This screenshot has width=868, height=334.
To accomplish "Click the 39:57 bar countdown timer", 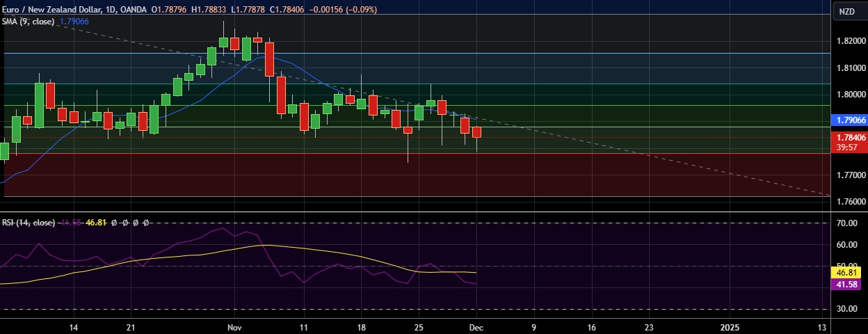I will [x=847, y=147].
